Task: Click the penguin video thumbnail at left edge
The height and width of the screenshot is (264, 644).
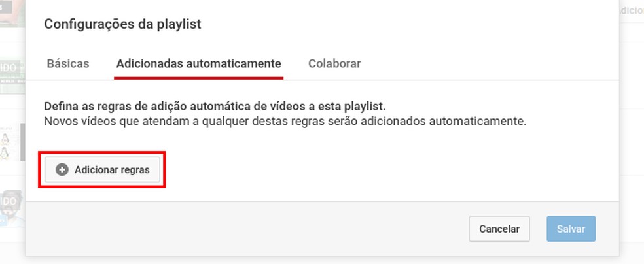Action: coord(12,142)
